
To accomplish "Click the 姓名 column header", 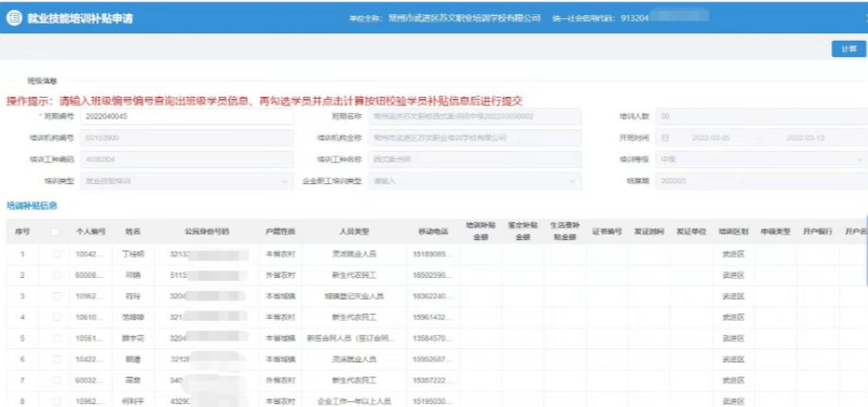I will pos(133,231).
